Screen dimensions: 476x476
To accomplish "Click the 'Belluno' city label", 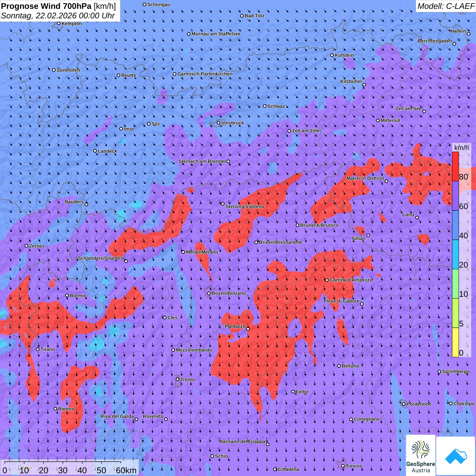I will click(350, 366).
